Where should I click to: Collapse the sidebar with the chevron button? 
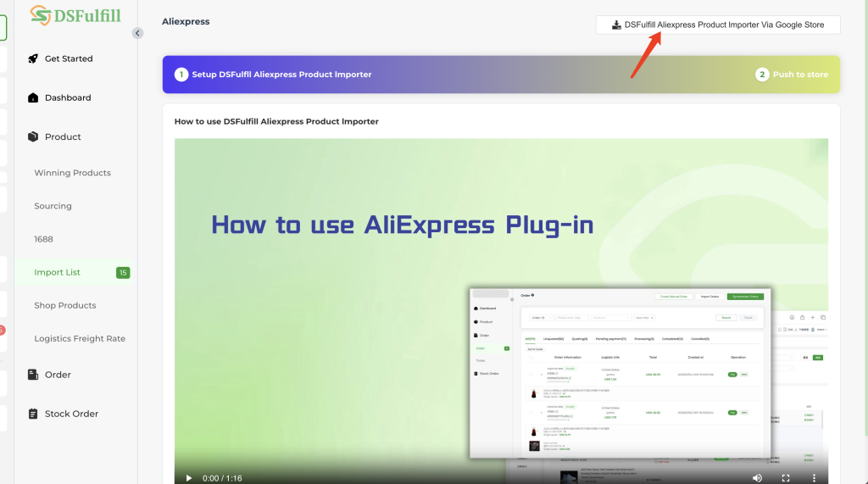click(x=137, y=33)
